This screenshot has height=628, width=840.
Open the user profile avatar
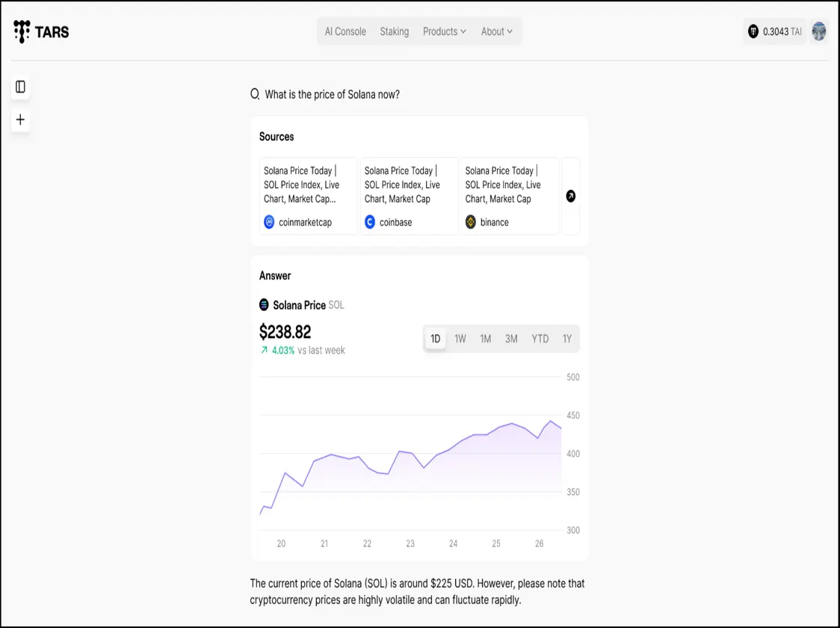tap(818, 31)
